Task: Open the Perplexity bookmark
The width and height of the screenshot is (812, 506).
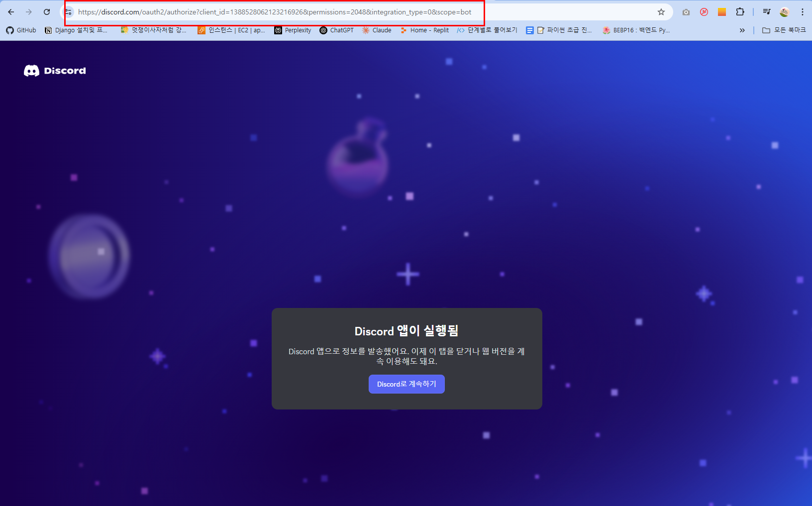Action: tap(293, 30)
